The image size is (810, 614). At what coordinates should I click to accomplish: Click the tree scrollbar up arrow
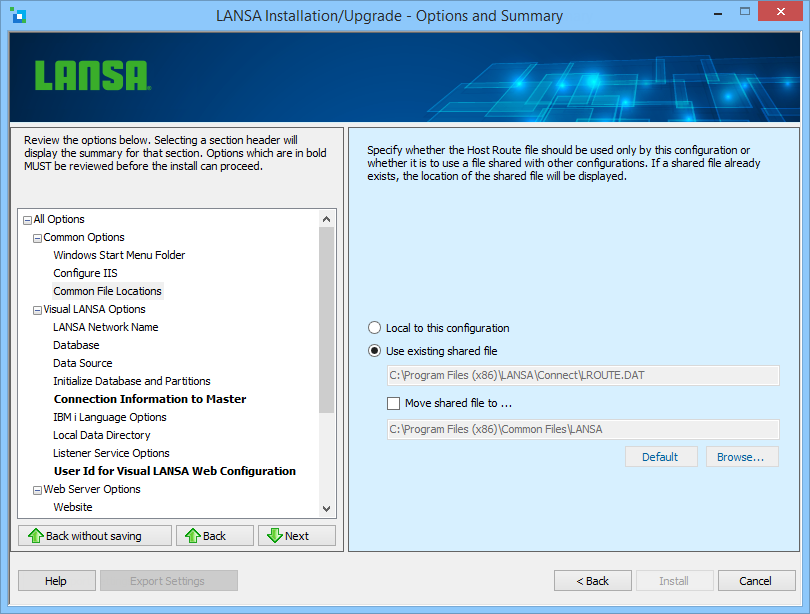[326, 219]
